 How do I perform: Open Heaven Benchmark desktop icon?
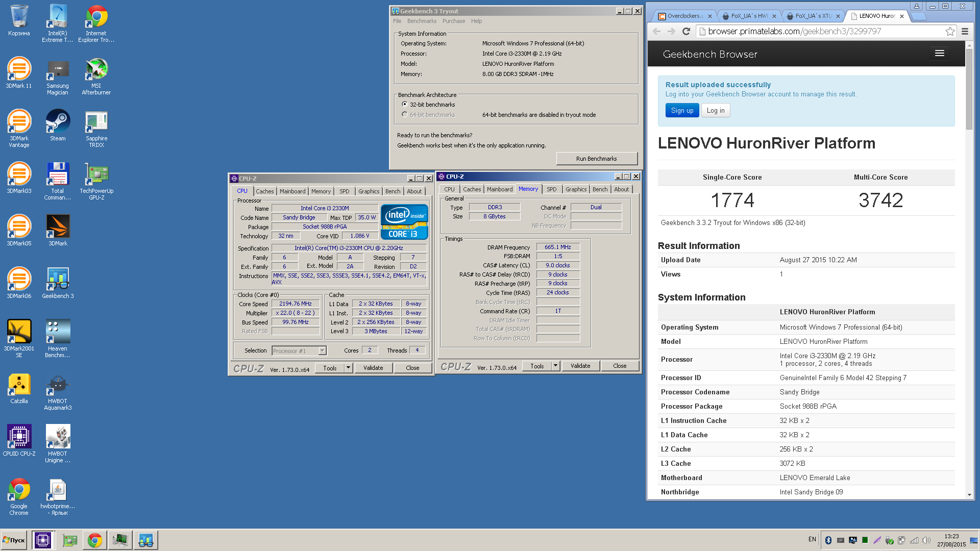click(58, 339)
